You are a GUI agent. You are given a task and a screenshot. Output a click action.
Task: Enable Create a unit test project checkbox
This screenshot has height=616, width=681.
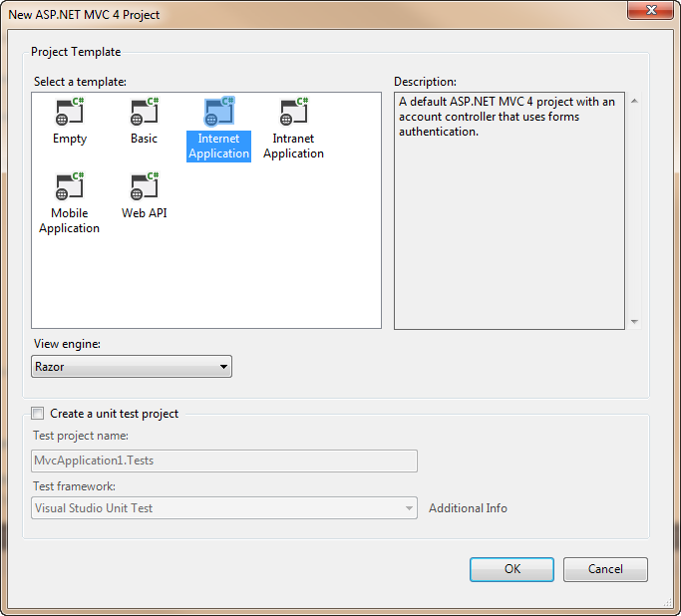37,414
